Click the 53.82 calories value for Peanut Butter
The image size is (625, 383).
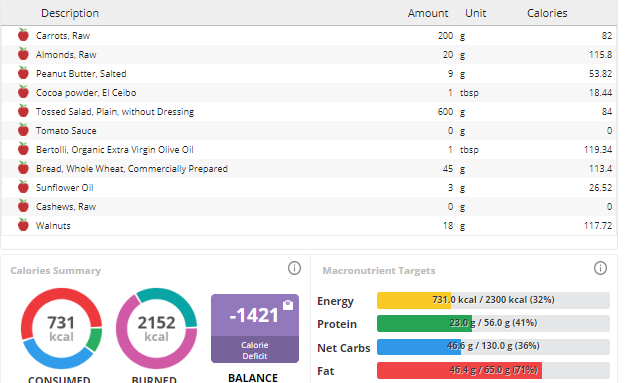coord(600,74)
